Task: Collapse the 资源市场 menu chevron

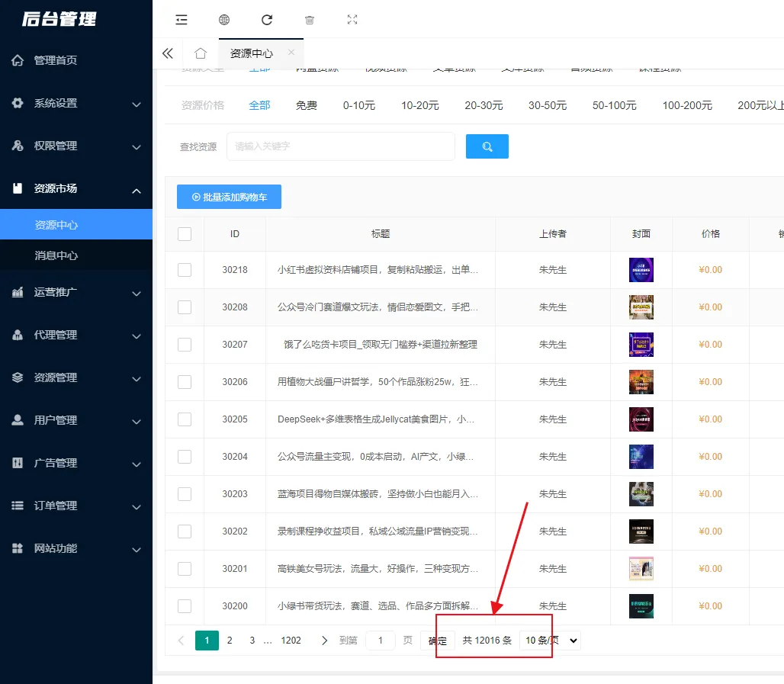Action: point(136,191)
